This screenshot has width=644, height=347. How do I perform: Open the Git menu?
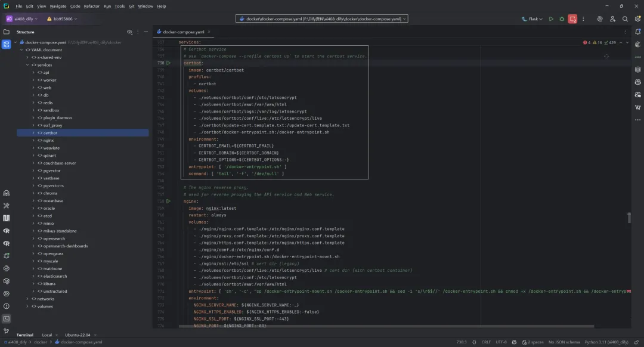click(x=131, y=6)
